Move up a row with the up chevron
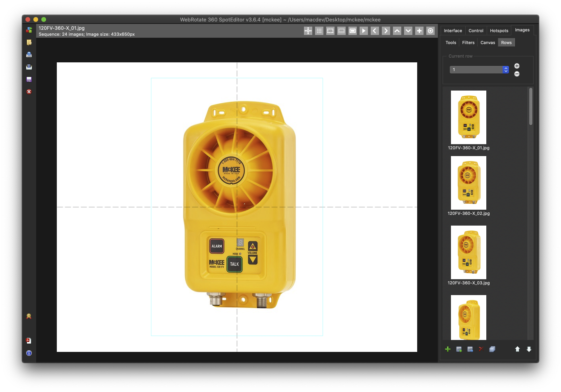Image resolution: width=561 pixels, height=392 pixels. (x=397, y=31)
